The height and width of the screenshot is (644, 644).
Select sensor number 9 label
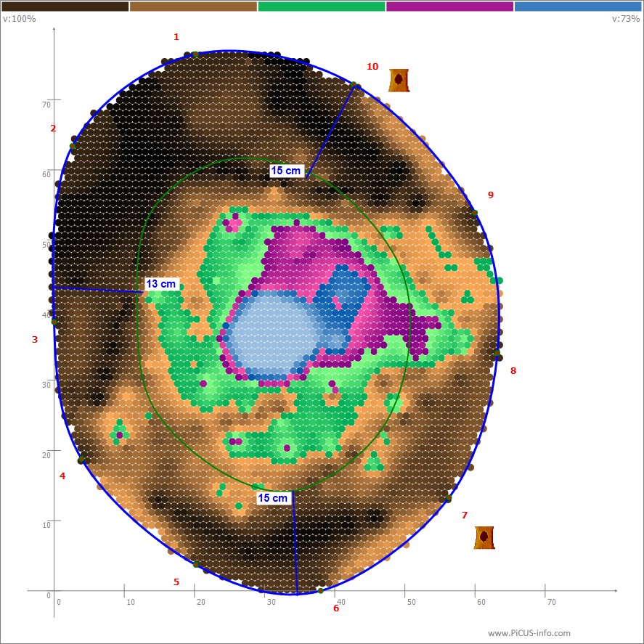491,195
